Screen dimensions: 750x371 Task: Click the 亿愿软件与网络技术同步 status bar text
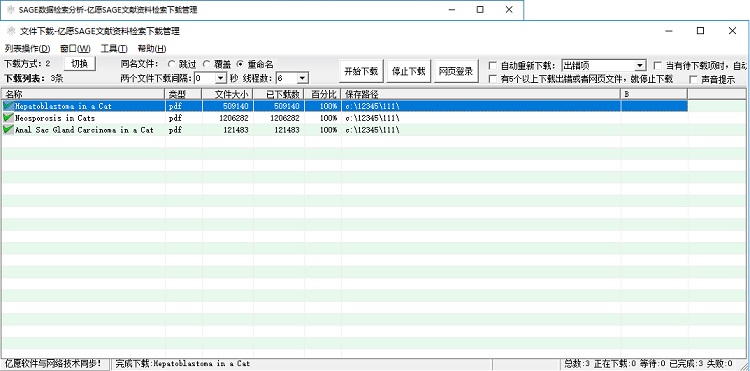[54, 364]
